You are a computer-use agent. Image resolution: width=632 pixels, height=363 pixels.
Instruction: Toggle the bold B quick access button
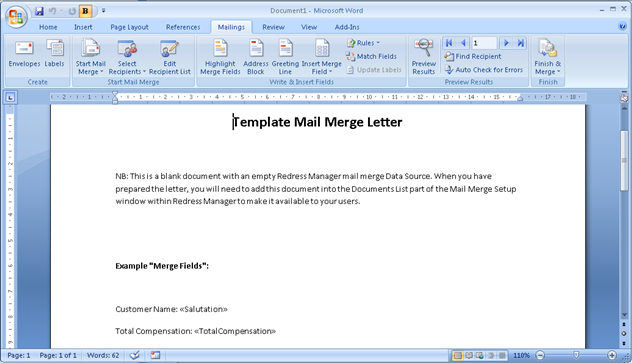[x=85, y=11]
